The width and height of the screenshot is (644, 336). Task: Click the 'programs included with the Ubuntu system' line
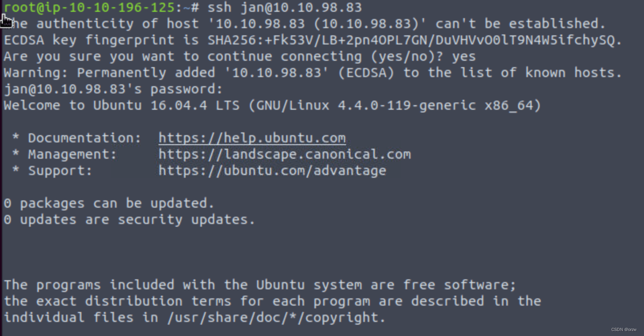coord(260,285)
